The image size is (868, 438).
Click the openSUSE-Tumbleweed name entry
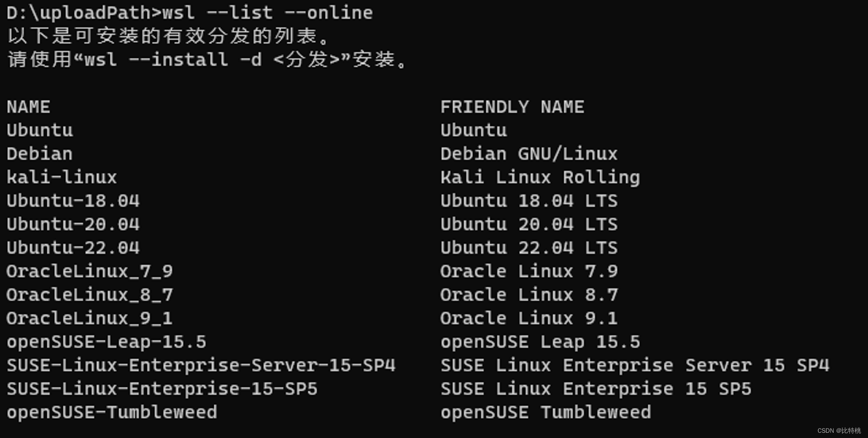(112, 412)
